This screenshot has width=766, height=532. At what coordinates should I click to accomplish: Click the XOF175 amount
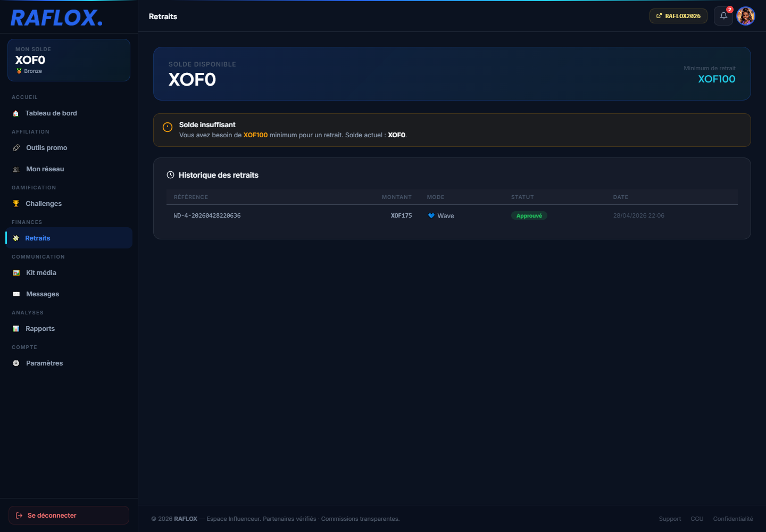pyautogui.click(x=401, y=215)
